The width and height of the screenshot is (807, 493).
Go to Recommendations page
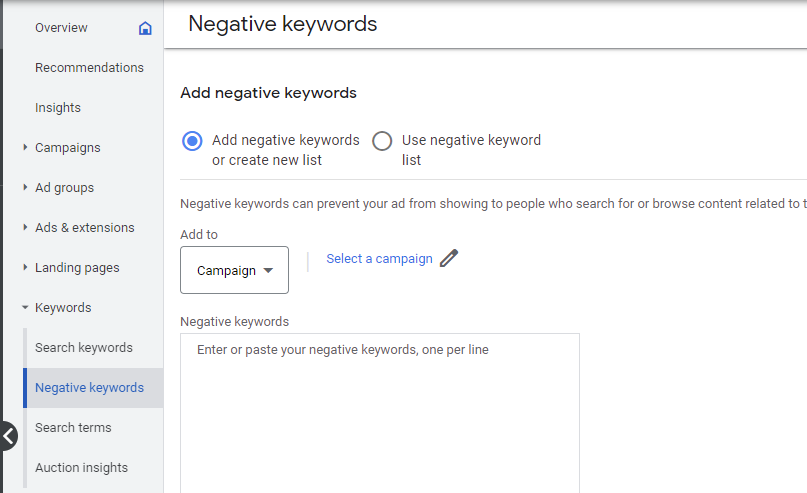89,67
